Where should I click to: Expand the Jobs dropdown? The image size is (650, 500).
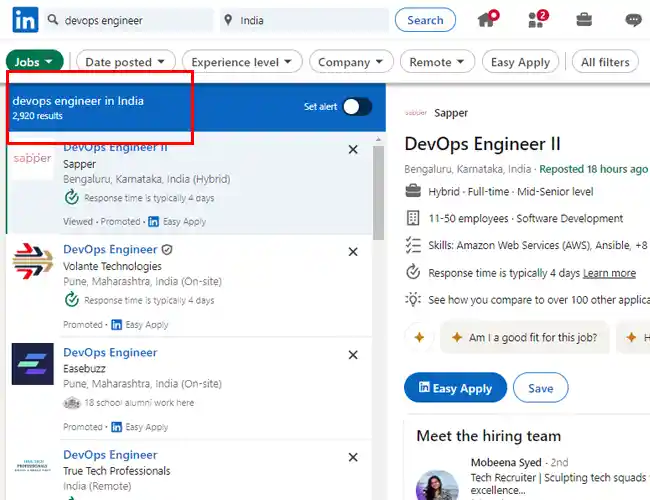[x=34, y=62]
